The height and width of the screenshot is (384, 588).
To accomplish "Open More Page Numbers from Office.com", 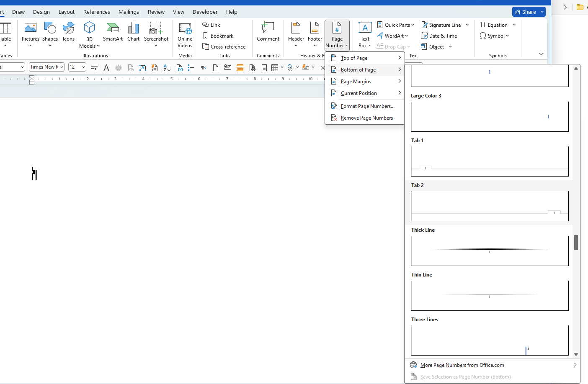I will click(493, 365).
